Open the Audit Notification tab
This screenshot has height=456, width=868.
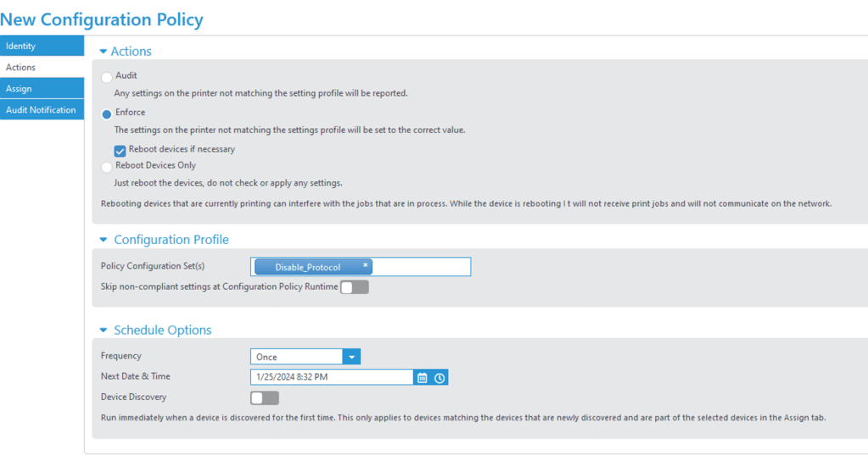click(x=42, y=109)
